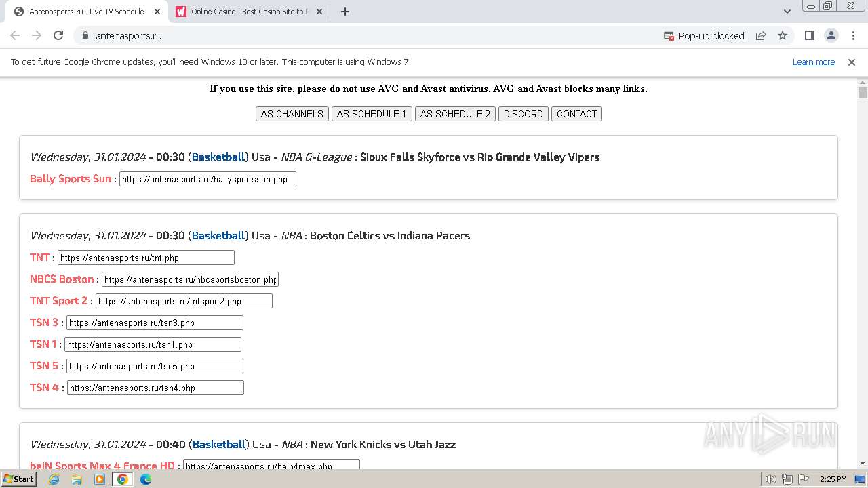Open the Action Center flag icon

pos(803,479)
